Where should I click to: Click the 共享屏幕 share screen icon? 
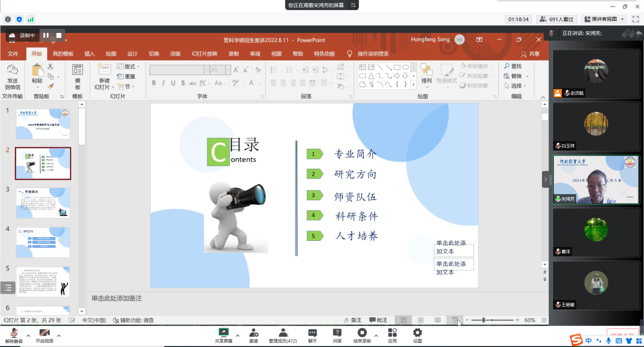(223, 333)
